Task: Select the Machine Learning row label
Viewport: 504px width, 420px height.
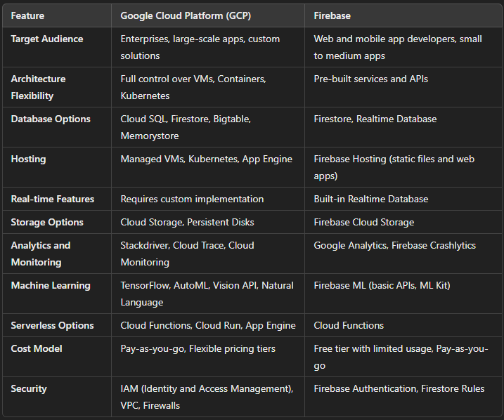Action: (x=51, y=286)
